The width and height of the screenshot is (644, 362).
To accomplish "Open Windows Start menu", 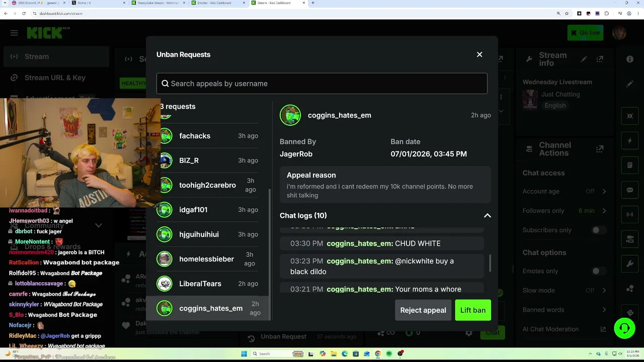I will (244, 354).
